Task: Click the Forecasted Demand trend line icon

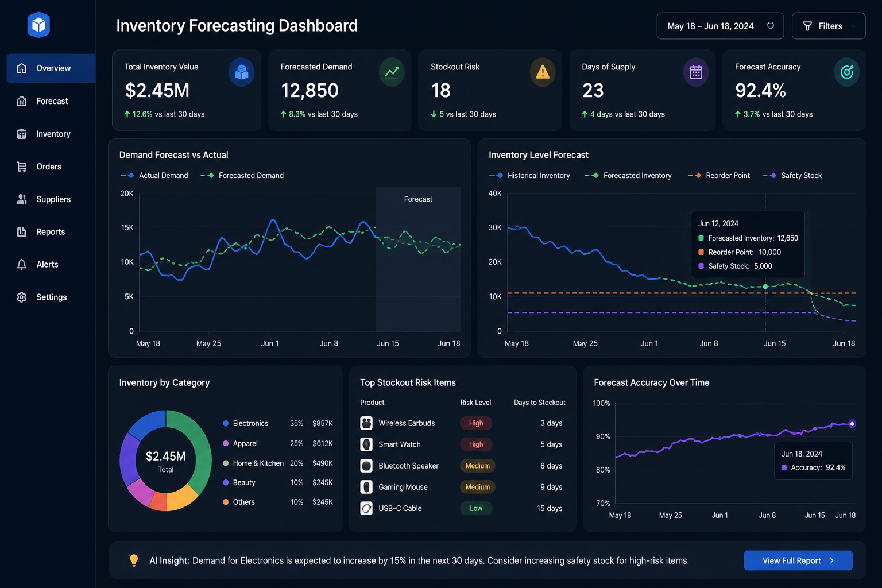Action: pos(392,72)
